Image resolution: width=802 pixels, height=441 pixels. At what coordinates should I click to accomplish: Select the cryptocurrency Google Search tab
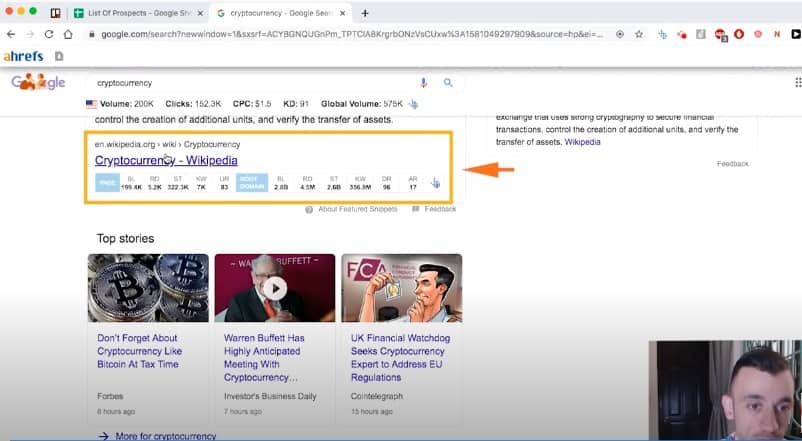(275, 13)
